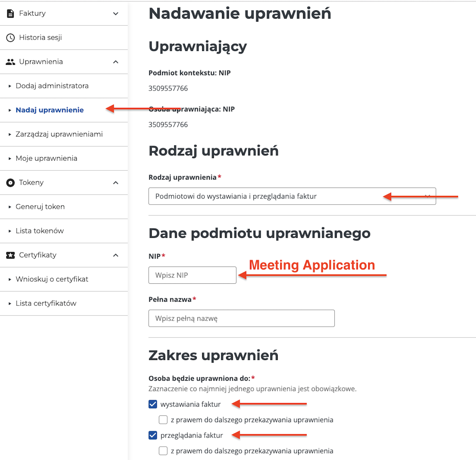Click the Wpisz NIP input field

[x=192, y=275]
